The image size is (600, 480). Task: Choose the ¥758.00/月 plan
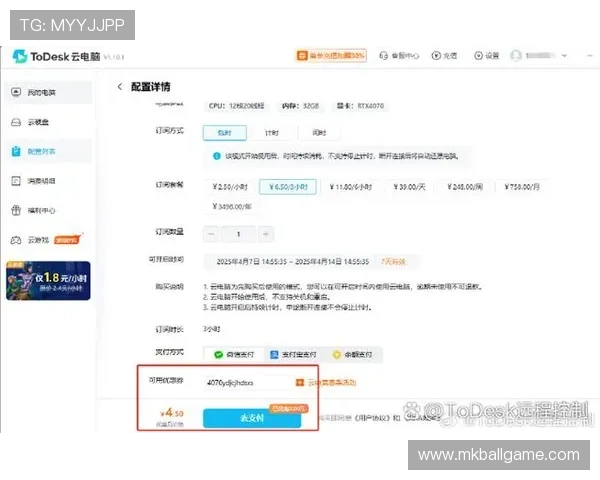click(522, 187)
